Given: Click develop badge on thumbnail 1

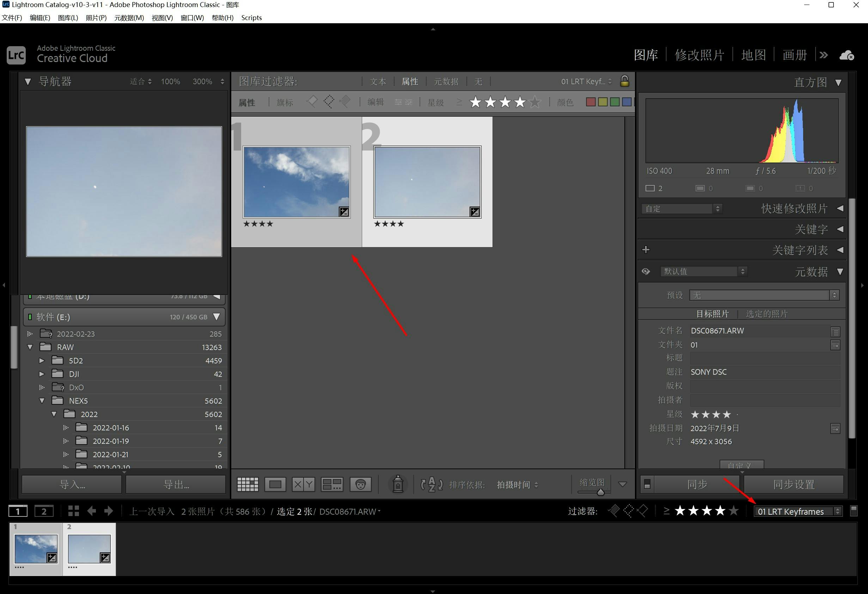Looking at the screenshot, I should [x=344, y=212].
